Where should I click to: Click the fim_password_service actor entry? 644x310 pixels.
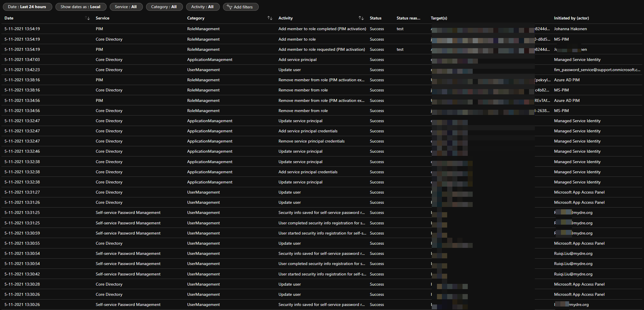[x=597, y=70]
